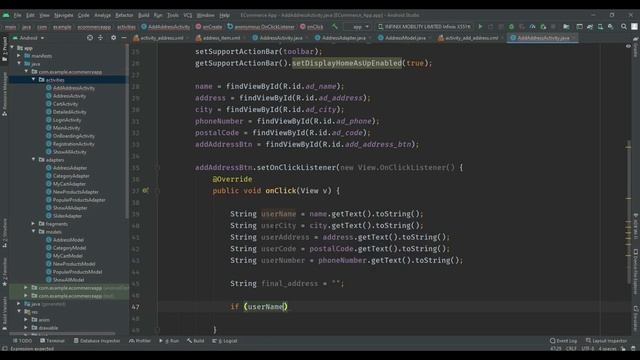Image resolution: width=640 pixels, height=360 pixels.
Task: Switch to AddressAdapter.java tab
Action: tap(343, 38)
